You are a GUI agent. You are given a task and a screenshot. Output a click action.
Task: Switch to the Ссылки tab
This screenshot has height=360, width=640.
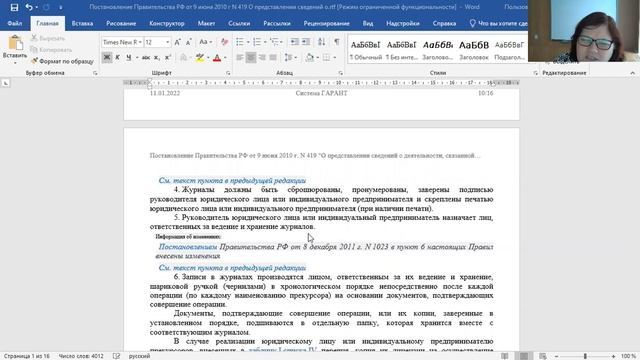click(239, 23)
